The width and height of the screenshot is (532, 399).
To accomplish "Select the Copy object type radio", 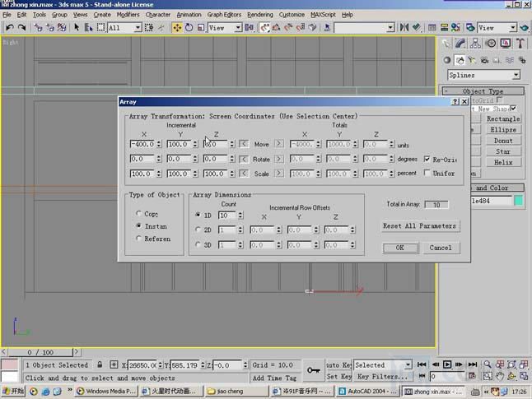I will point(138,213).
